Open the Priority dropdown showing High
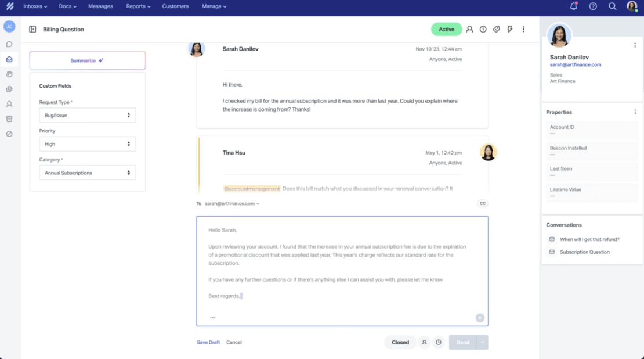 click(x=87, y=143)
